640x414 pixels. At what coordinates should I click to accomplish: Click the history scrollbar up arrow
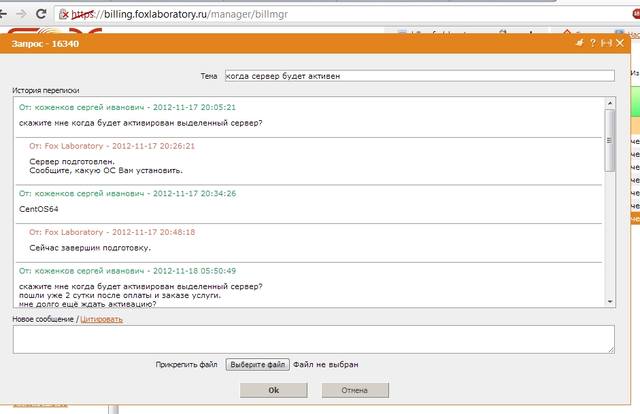tap(610, 103)
